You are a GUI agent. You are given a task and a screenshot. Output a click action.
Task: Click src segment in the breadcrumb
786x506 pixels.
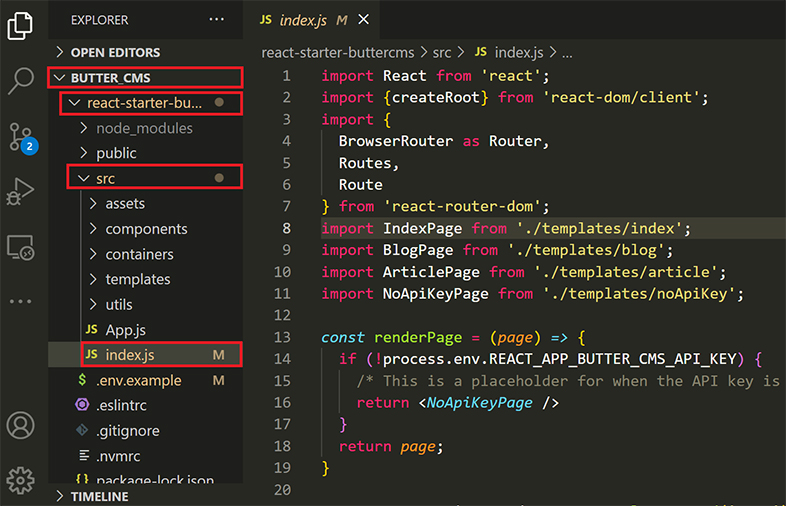[442, 53]
